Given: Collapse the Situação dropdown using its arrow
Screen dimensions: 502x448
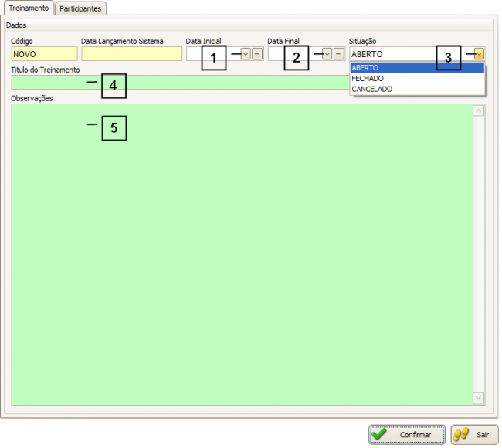Looking at the screenshot, I should tap(479, 54).
